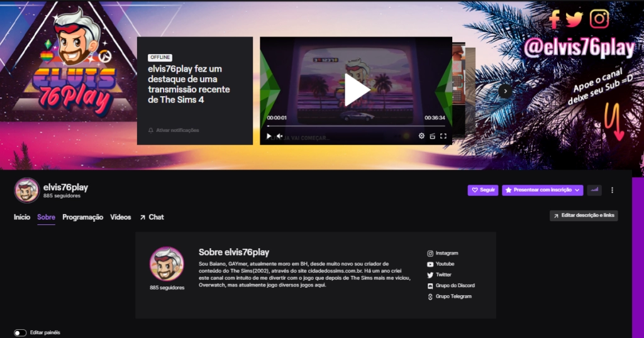Unmute the video player volume
This screenshot has height=338, width=644.
pyautogui.click(x=280, y=136)
